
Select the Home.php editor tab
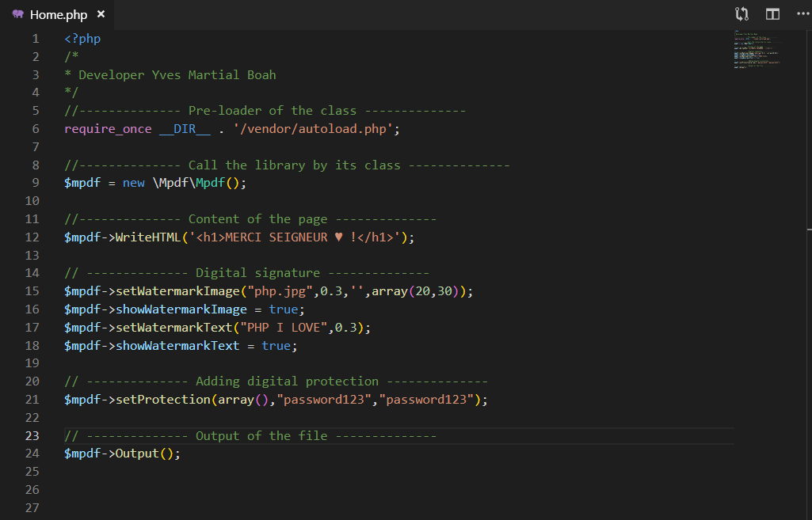point(57,14)
